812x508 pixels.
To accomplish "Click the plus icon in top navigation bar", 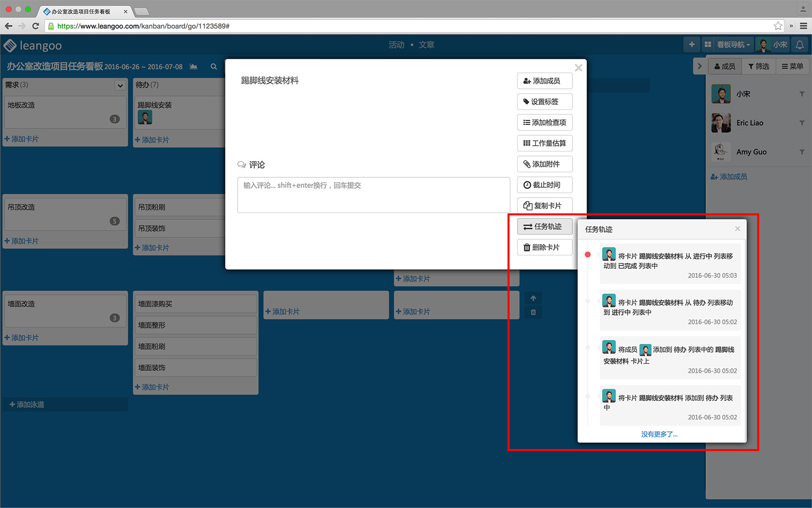I will tap(691, 45).
